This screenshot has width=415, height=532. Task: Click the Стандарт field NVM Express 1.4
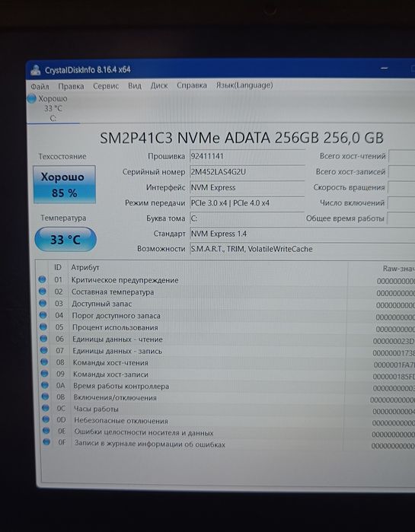coord(302,234)
